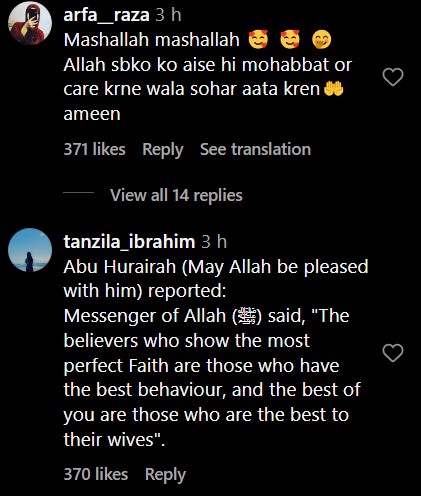Viewport: 421px width, 496px height.
Task: Click the second smiling hearts emoji
Action: [x=290, y=39]
